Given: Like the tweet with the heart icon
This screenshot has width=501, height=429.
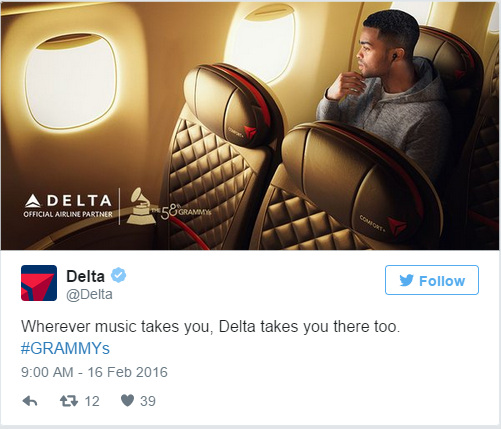Looking at the screenshot, I should [x=127, y=400].
